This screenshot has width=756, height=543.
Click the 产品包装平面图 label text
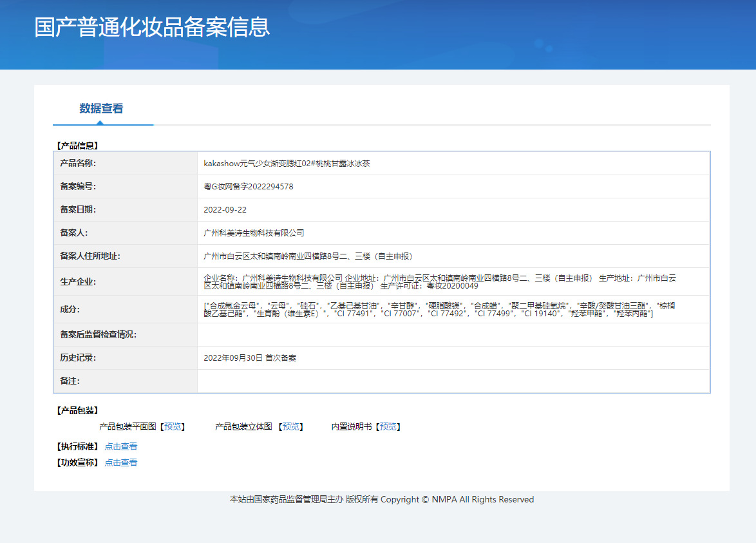(x=128, y=427)
